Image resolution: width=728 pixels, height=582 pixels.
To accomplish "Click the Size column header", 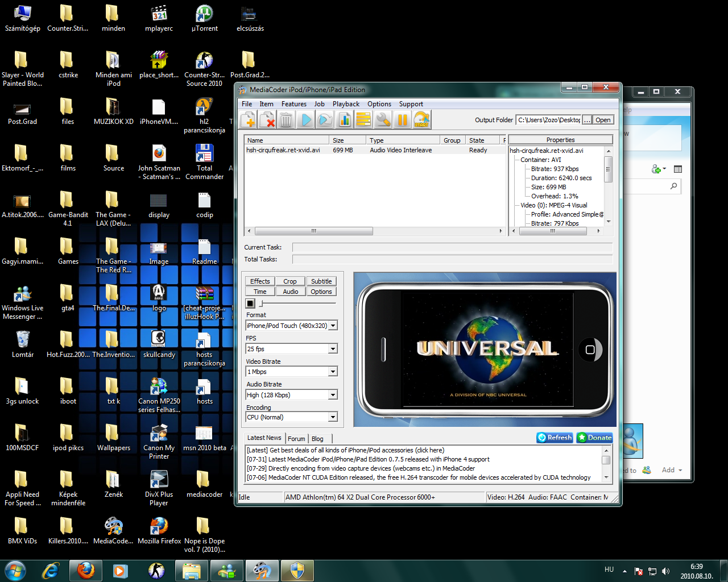I will (347, 140).
